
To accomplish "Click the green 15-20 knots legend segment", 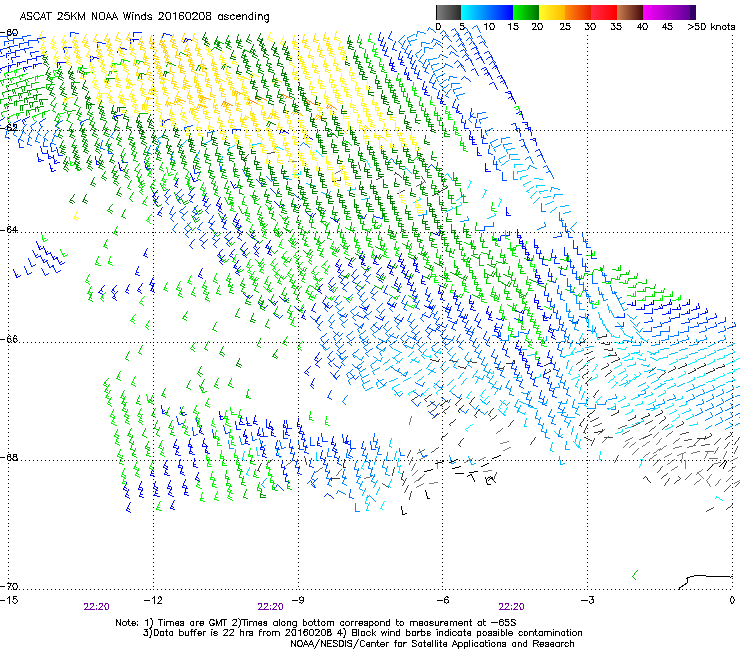I will tap(526, 12).
